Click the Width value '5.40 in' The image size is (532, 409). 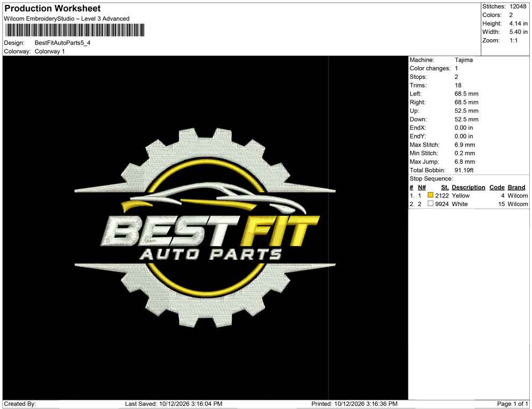tap(518, 32)
